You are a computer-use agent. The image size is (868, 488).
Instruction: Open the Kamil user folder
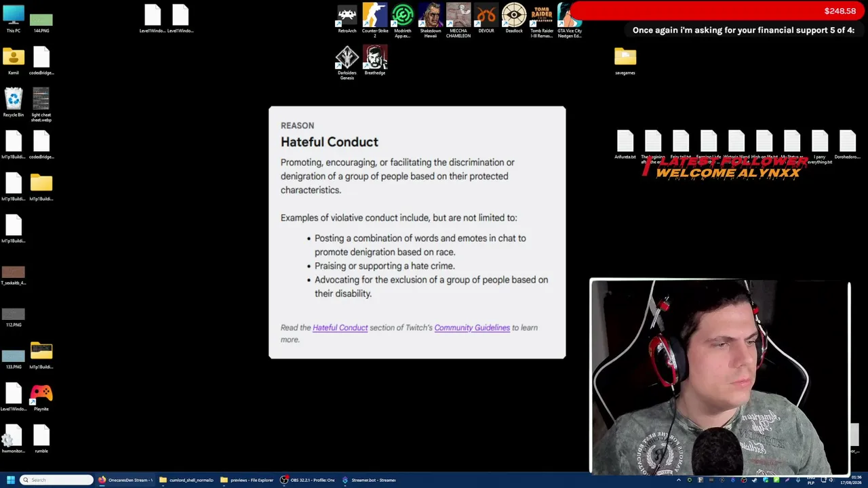coord(14,60)
